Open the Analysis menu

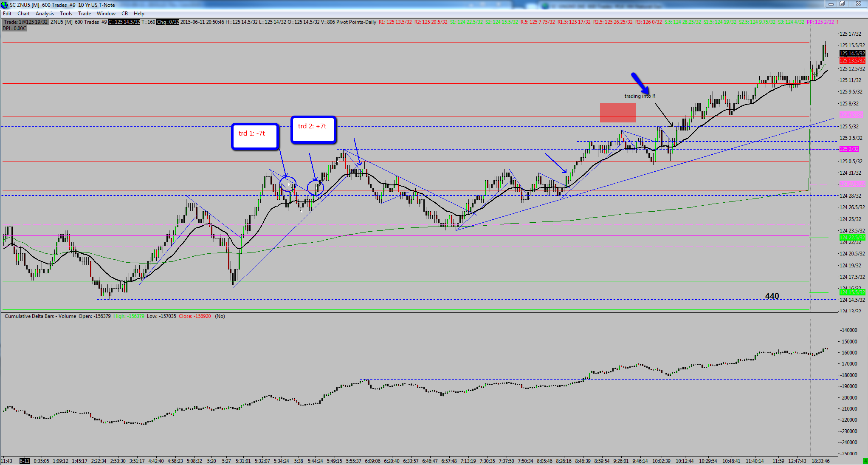45,14
